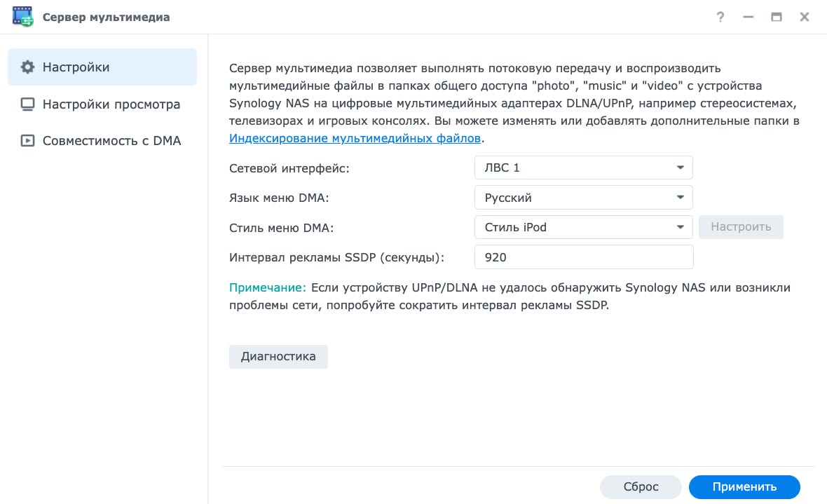Click the Интервал рекламы SSDP field with 920
Screen dimensions: 827x504
click(x=584, y=257)
